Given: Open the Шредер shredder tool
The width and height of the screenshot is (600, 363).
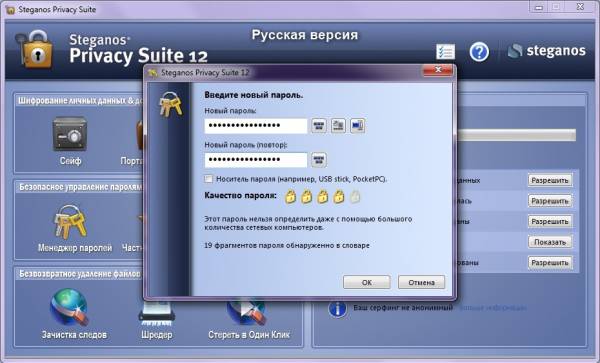Looking at the screenshot, I should [x=157, y=313].
